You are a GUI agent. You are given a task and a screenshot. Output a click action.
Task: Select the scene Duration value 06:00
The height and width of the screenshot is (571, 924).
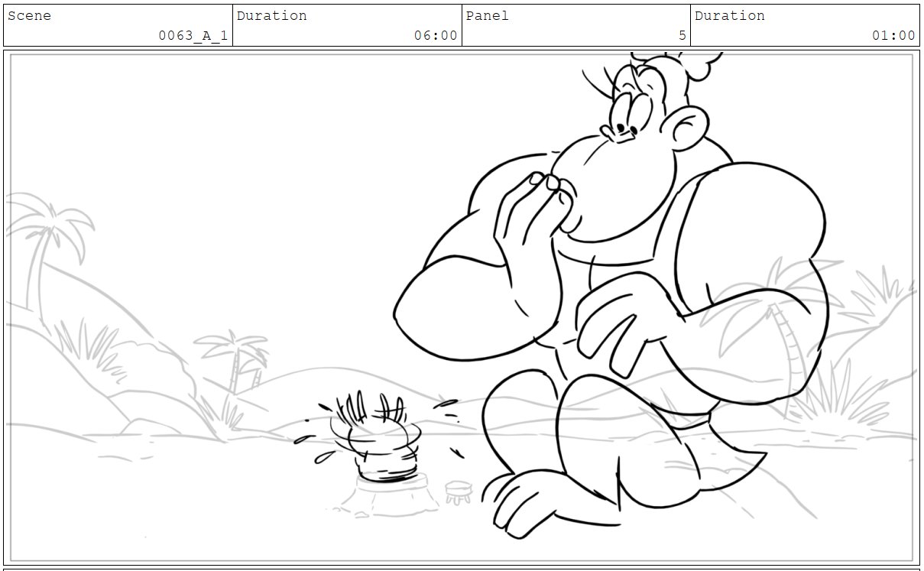436,35
